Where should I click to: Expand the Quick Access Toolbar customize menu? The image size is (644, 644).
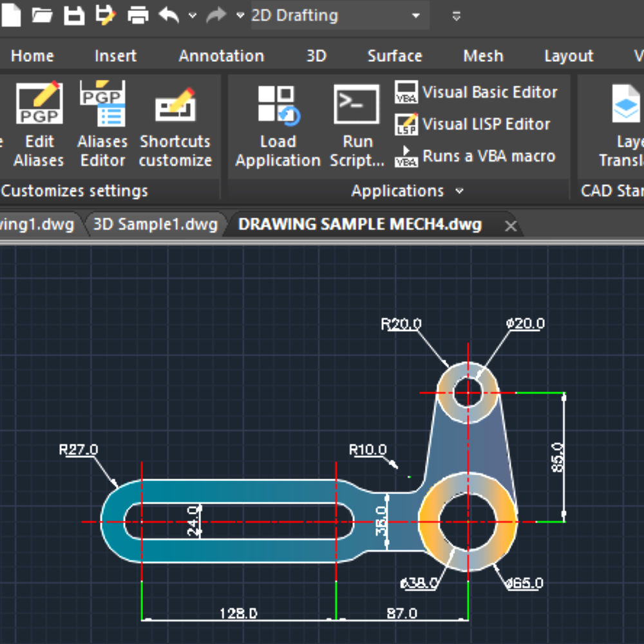pyautogui.click(x=455, y=15)
